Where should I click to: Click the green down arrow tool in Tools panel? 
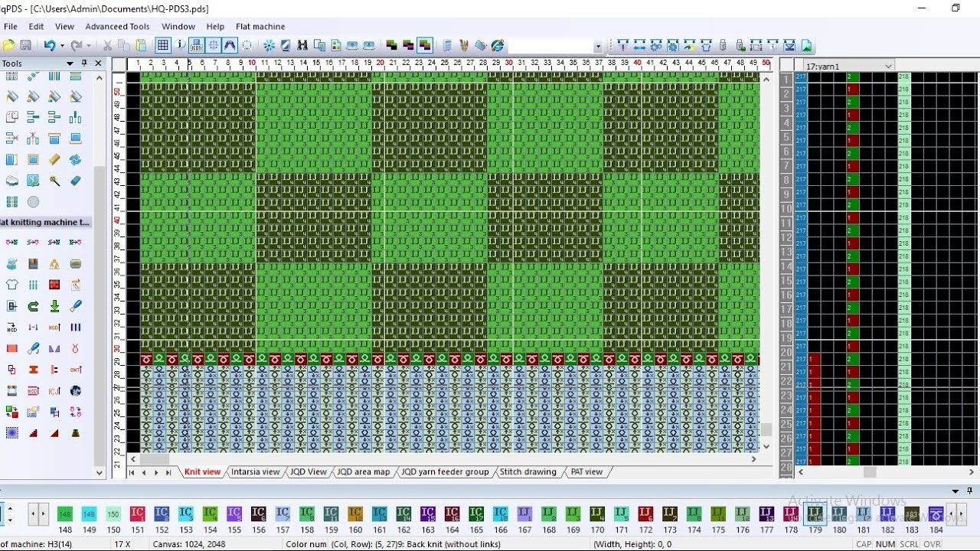(x=54, y=306)
